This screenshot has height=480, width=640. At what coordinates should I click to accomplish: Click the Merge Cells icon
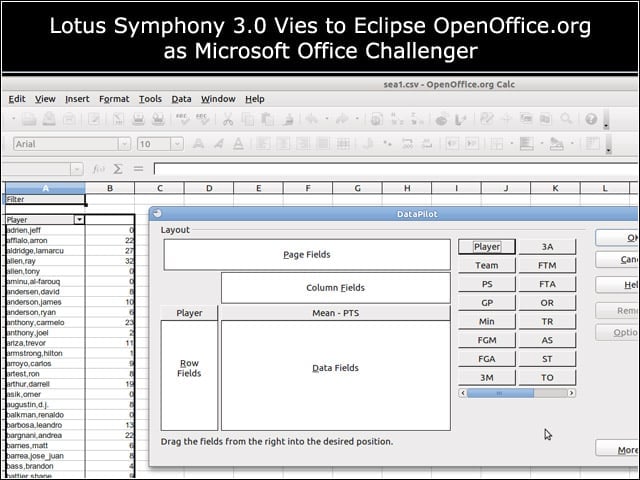[x=343, y=144]
